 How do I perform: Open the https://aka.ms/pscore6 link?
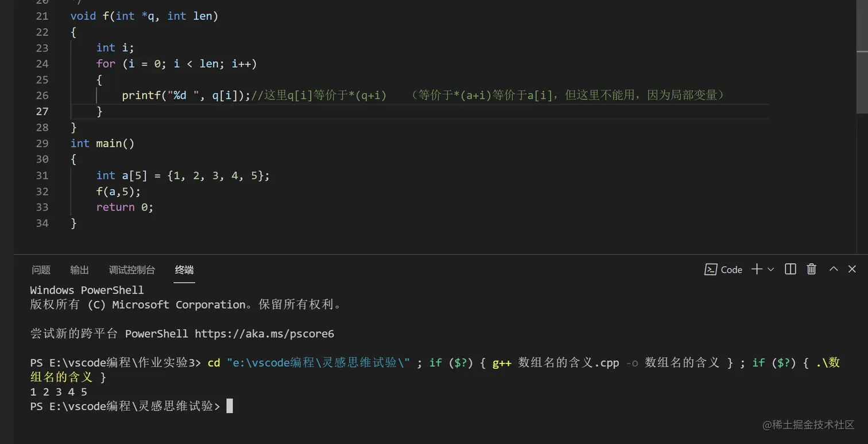[x=264, y=334]
